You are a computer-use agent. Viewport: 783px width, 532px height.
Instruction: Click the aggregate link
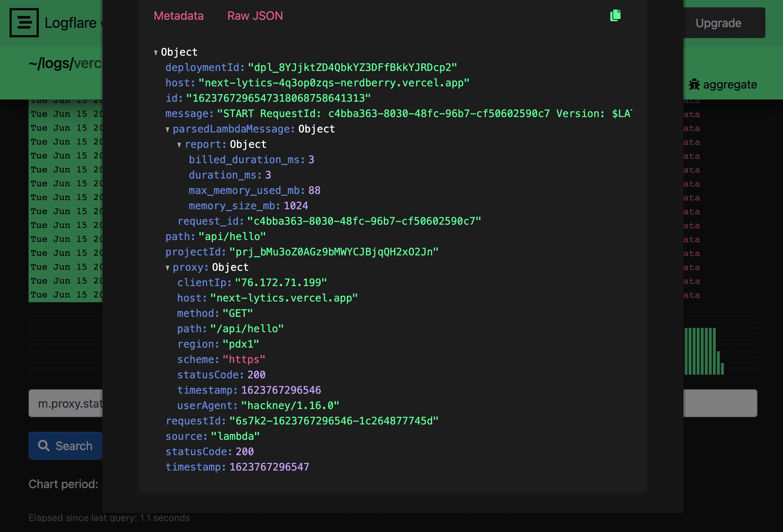[x=730, y=85]
